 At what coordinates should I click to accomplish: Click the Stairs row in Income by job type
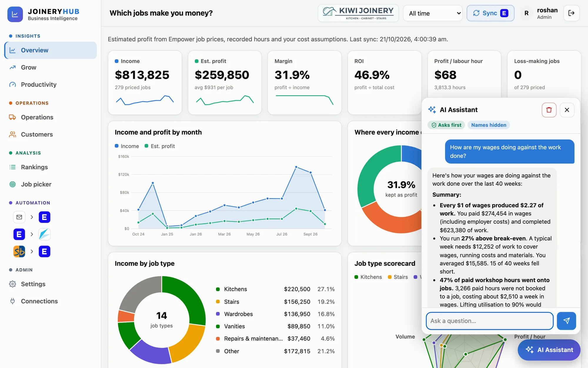pos(275,302)
